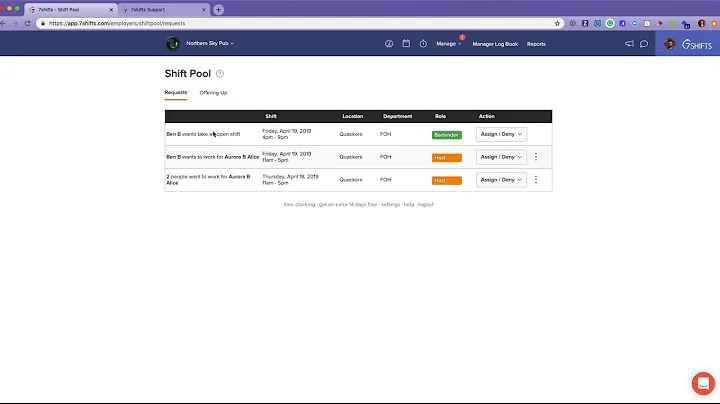Viewport: 720px width, 404px height.
Task: Open more options for 2 people request
Action: (x=535, y=180)
